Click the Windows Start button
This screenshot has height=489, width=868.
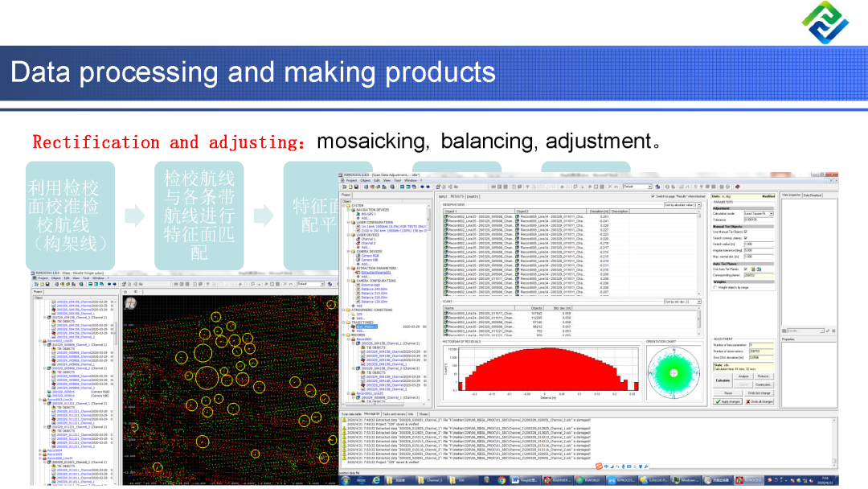[346, 480]
